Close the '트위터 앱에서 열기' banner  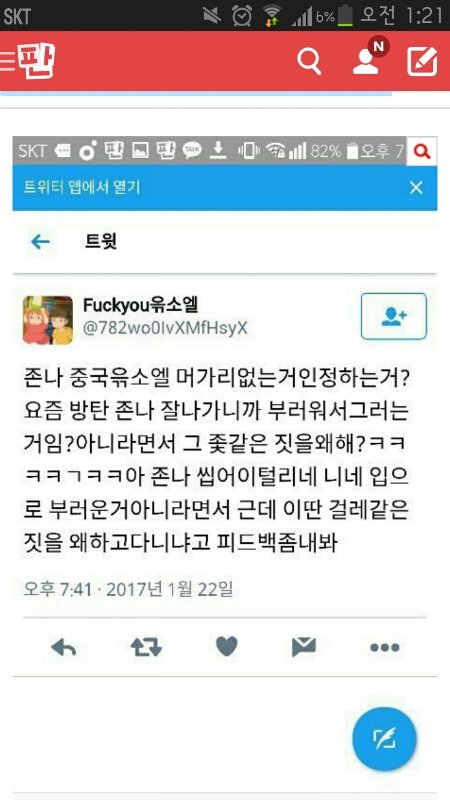[x=416, y=188]
